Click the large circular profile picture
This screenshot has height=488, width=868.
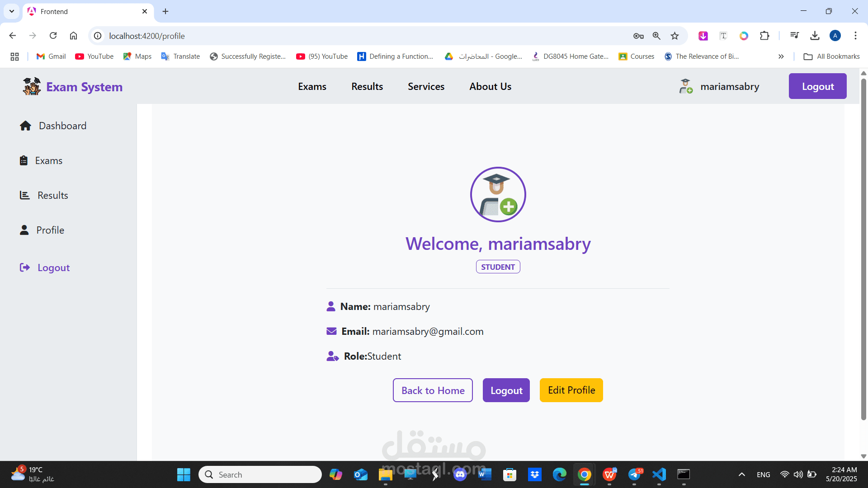point(498,194)
